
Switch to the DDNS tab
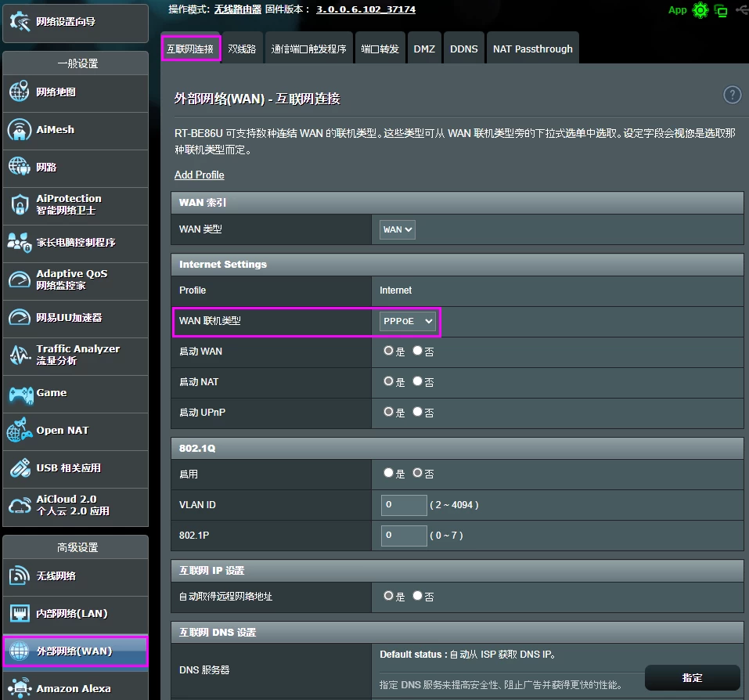tap(463, 48)
